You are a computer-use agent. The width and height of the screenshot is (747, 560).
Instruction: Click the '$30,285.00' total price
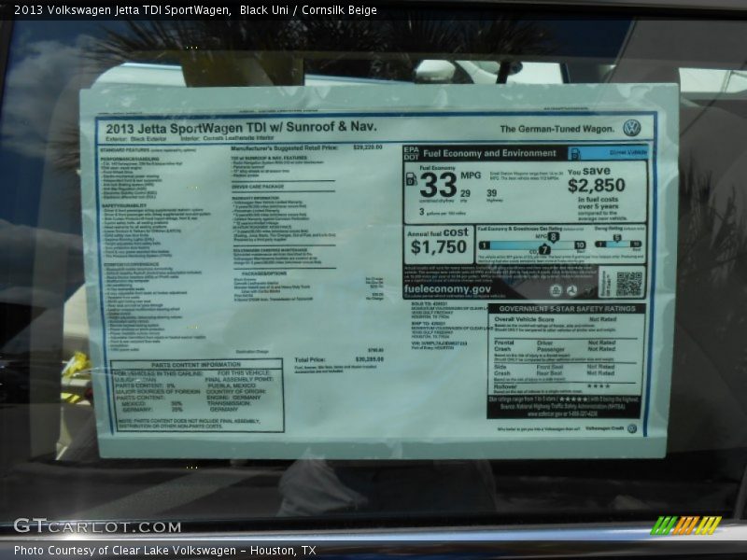[369, 359]
